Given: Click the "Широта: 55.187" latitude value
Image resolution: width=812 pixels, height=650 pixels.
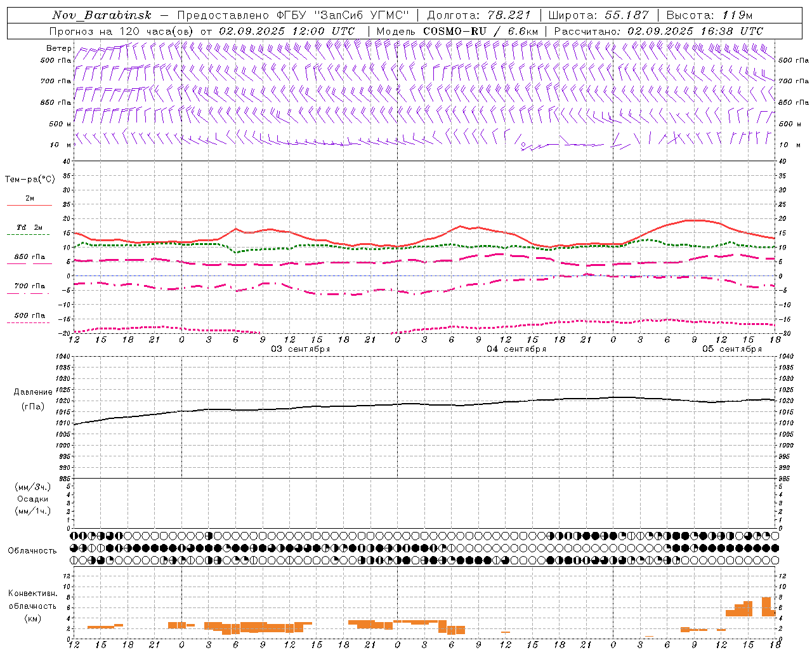Looking at the screenshot, I should pyautogui.click(x=598, y=15).
